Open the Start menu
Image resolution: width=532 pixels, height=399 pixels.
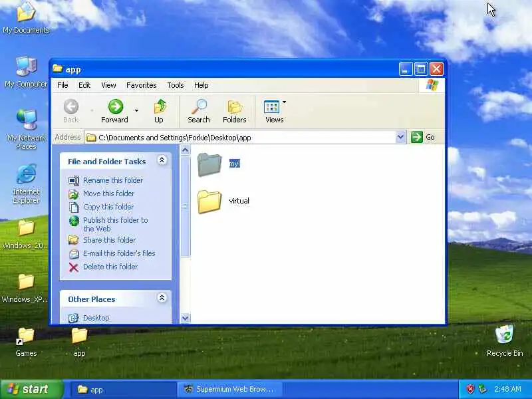32,389
